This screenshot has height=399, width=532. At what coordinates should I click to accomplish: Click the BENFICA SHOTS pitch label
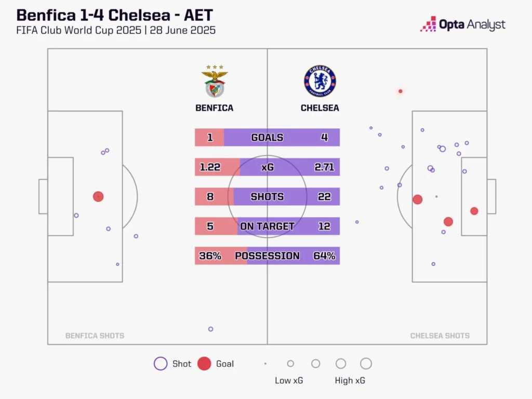(x=95, y=336)
